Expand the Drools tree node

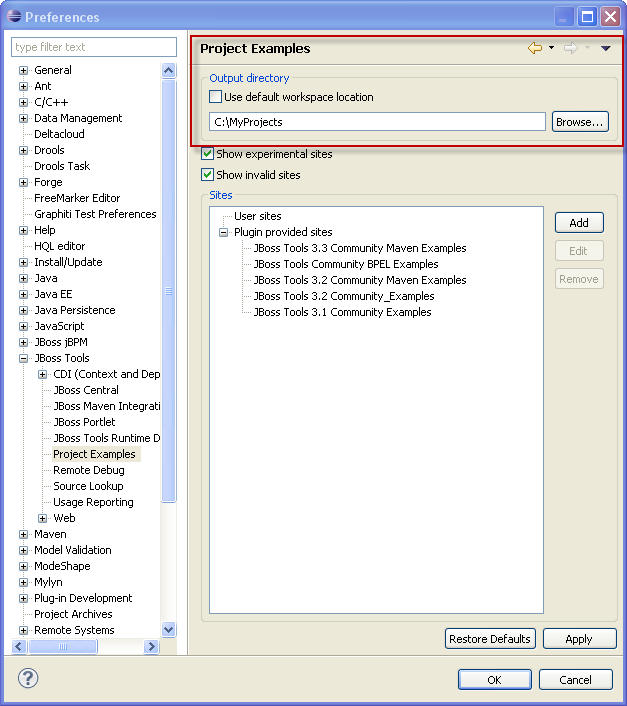tap(23, 150)
